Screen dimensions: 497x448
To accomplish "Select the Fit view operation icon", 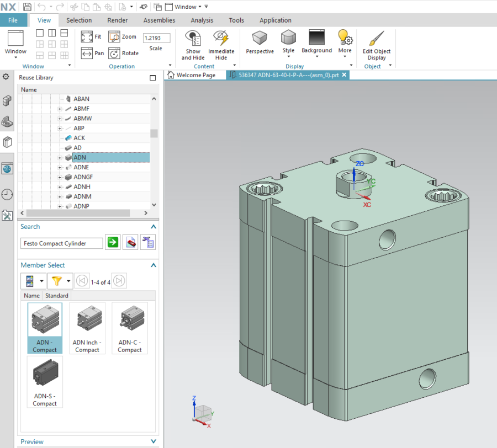I will coord(86,36).
